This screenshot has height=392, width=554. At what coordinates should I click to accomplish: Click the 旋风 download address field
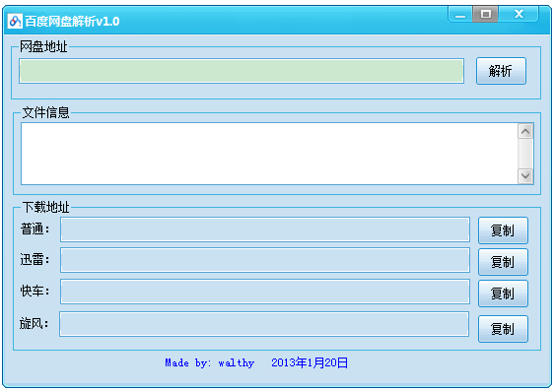pyautogui.click(x=264, y=324)
